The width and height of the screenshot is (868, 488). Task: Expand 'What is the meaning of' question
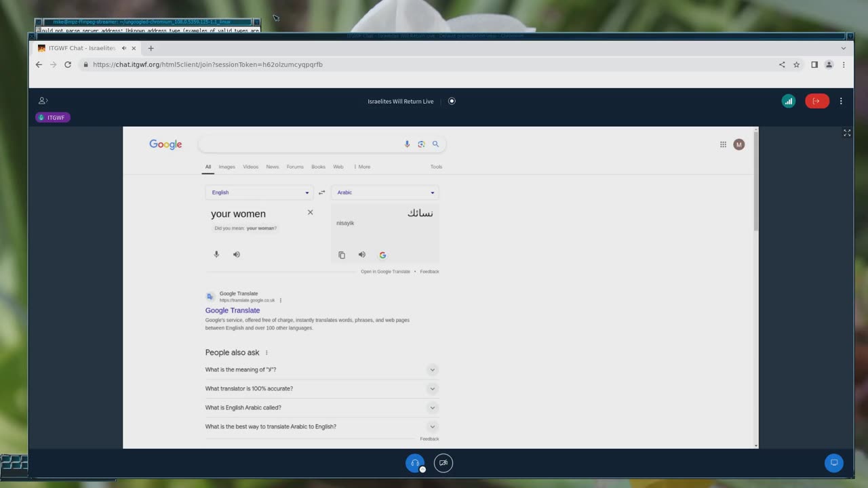tap(322, 369)
